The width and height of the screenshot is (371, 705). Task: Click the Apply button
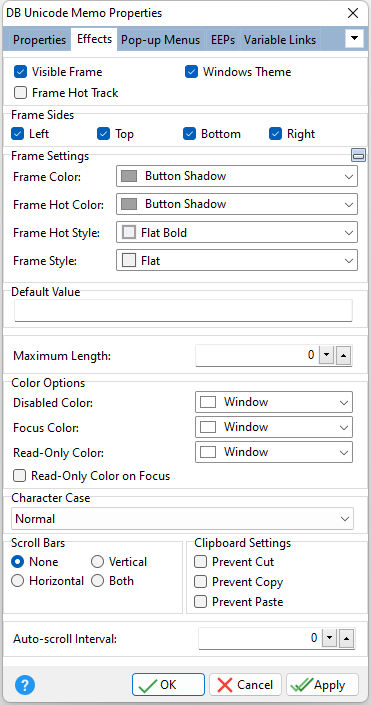(x=322, y=685)
